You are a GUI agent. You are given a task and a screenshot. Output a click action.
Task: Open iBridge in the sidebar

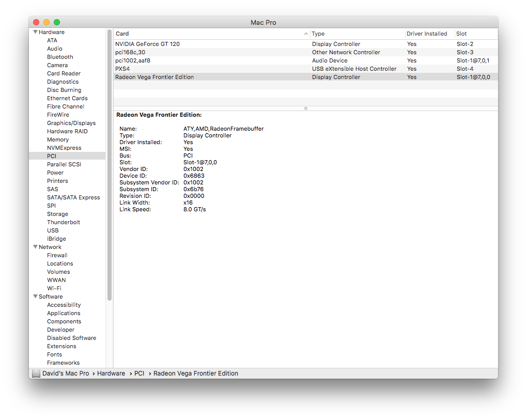coord(56,239)
